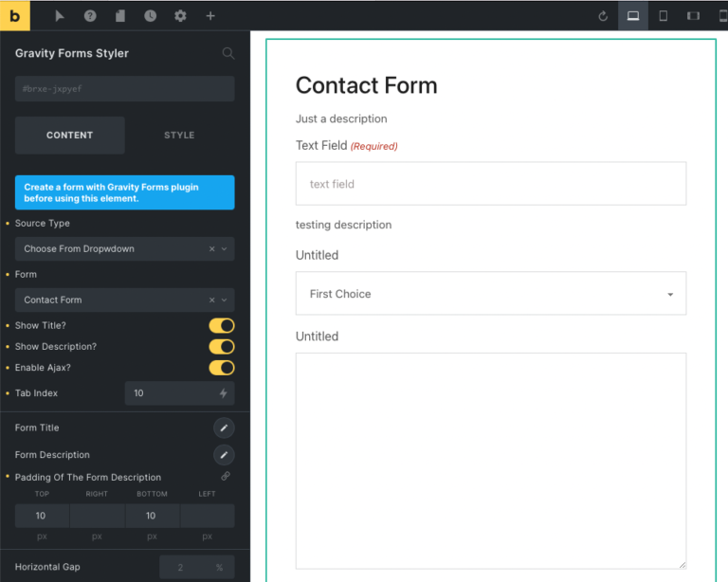Click the 'Text Field (Required)' label
728x582 pixels.
347,146
